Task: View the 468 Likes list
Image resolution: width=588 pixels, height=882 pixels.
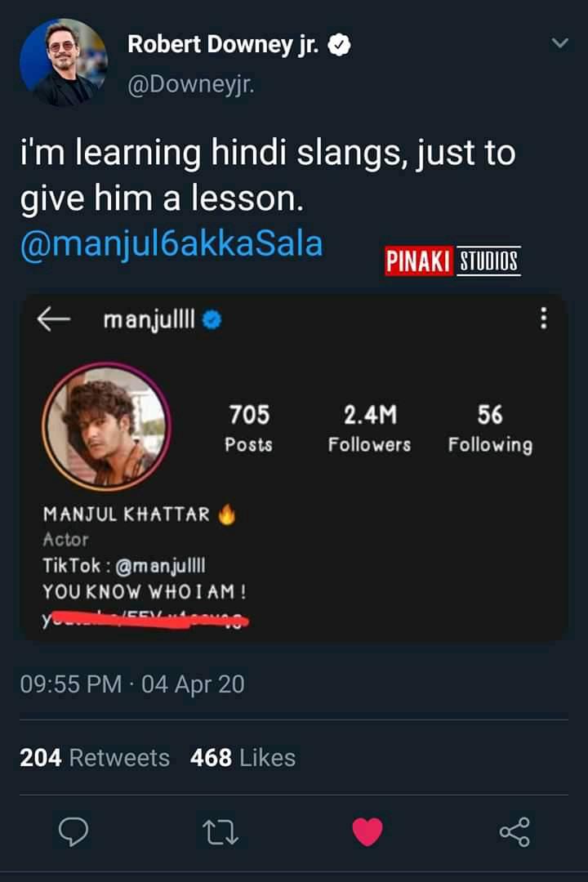Action: tap(243, 758)
